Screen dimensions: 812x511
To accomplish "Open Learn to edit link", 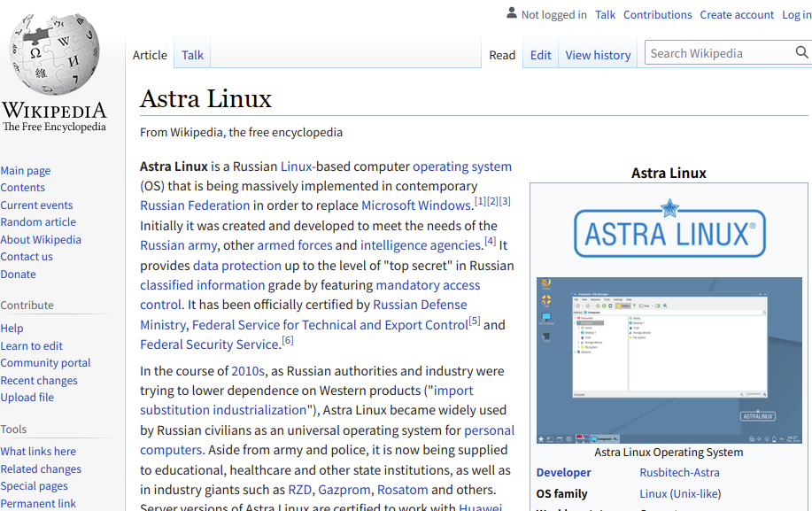I will 32,346.
